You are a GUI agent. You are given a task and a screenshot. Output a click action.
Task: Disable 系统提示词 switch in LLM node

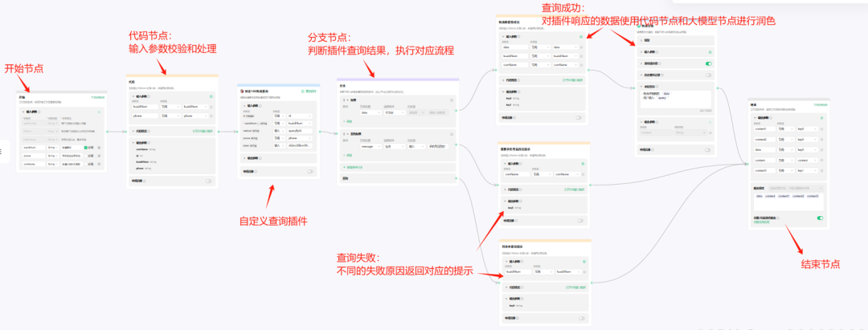coord(709,63)
